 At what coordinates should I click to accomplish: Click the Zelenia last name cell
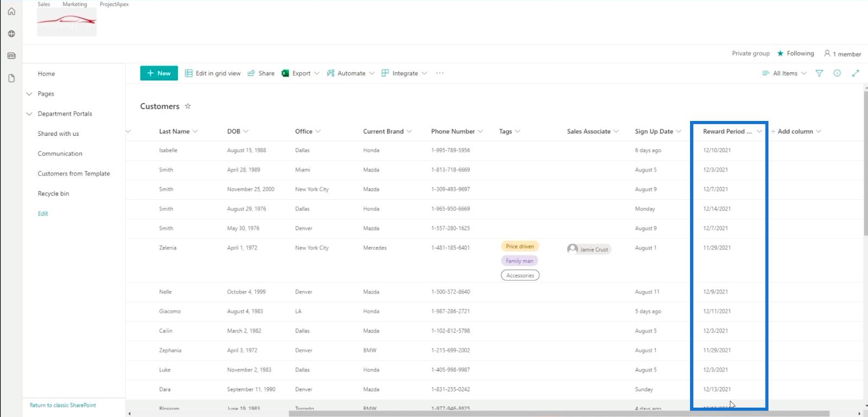(168, 248)
